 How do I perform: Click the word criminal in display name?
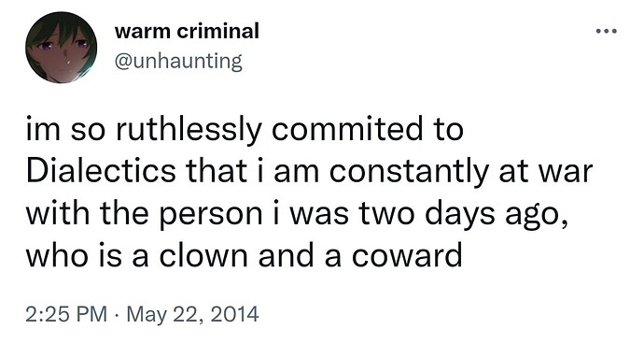point(217,31)
